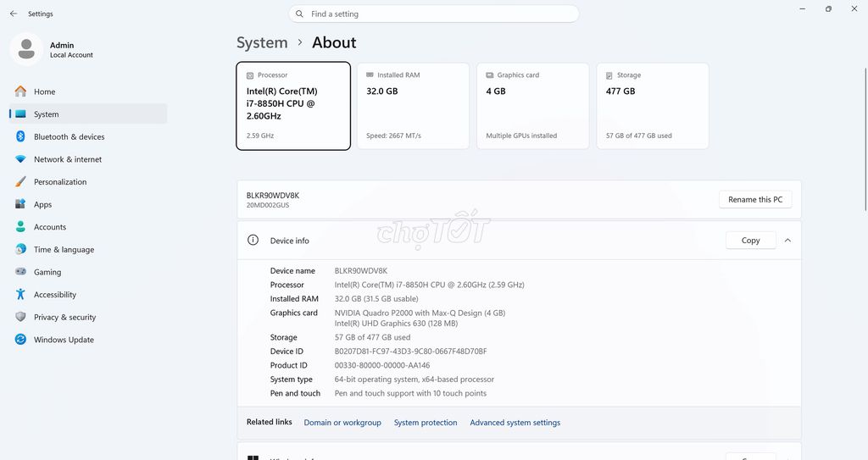The height and width of the screenshot is (460, 868).
Task: Click the Privacy shield icon
Action: [20, 317]
